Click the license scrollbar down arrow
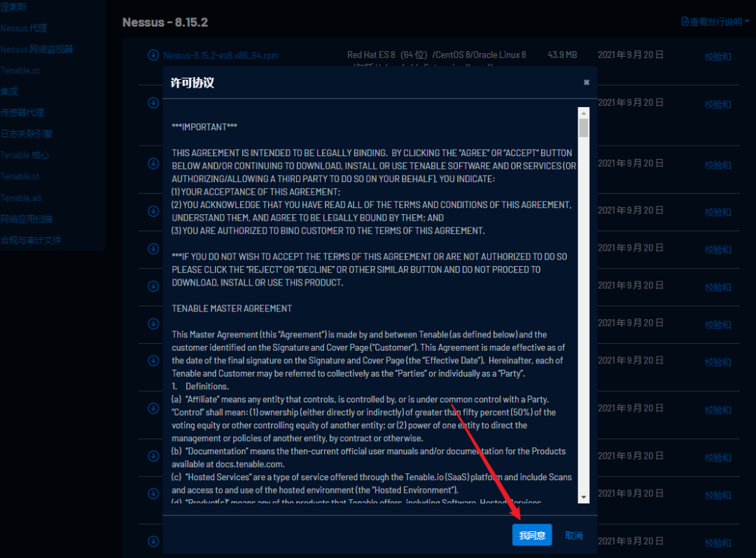This screenshot has height=558, width=756. click(x=584, y=497)
